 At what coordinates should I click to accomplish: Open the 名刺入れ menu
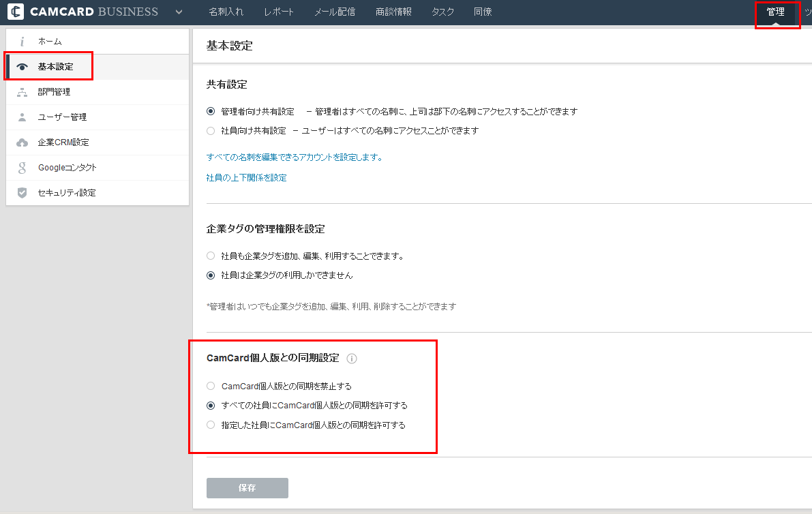[226, 12]
